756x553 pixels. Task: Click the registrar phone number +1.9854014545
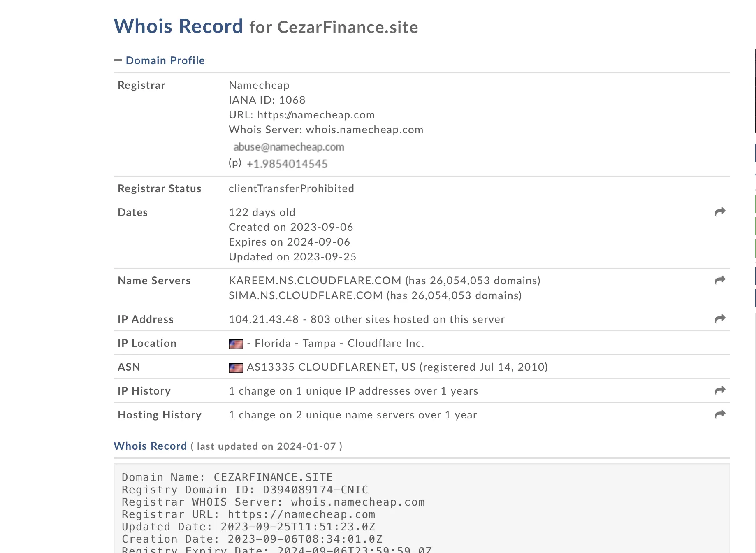[x=287, y=164]
